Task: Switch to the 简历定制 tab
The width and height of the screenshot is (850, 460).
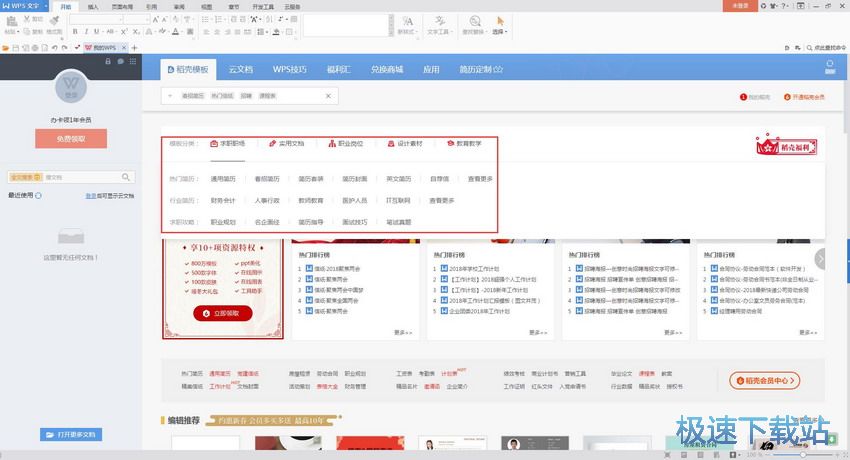Action: coord(481,69)
